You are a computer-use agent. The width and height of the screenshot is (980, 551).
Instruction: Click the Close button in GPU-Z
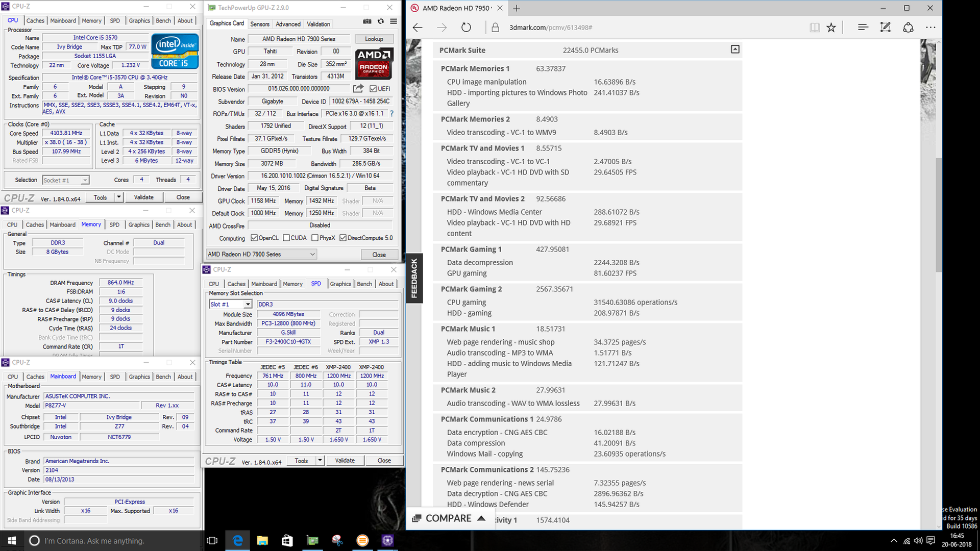[x=379, y=255]
